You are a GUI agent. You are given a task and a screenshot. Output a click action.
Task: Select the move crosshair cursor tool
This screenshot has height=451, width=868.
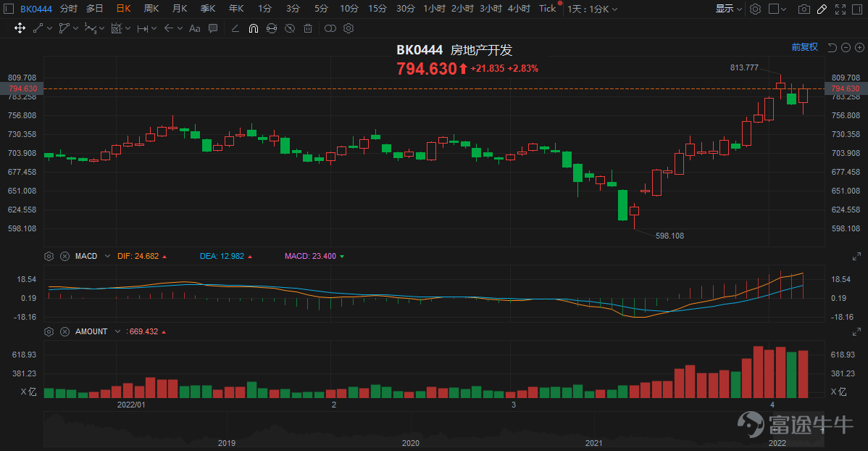pyautogui.click(x=20, y=28)
